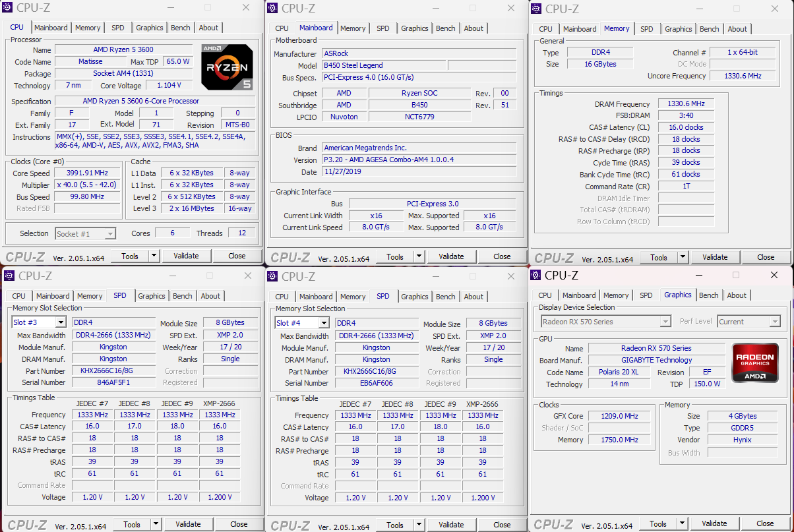The image size is (794, 532).
Task: Click the Tools dropdown arrow in the Ryzen 5 3600 window
Action: (x=154, y=256)
